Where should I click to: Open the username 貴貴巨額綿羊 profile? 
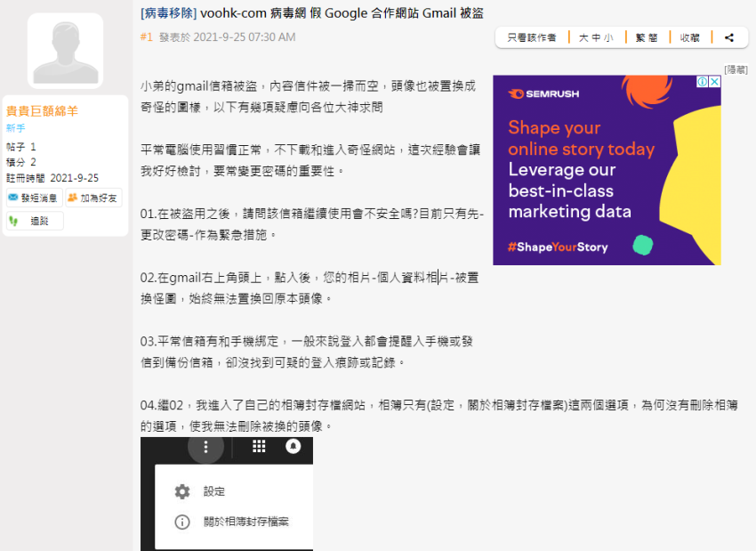[x=42, y=111]
